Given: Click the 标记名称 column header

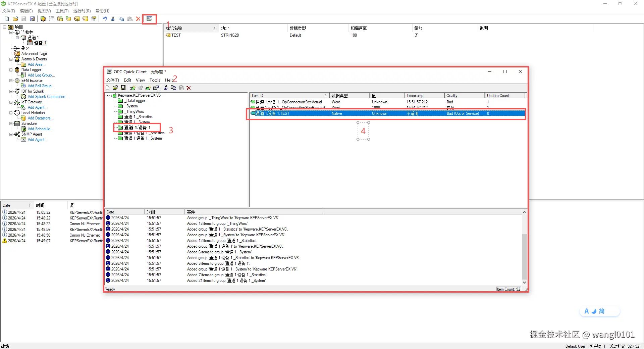Looking at the screenshot, I should [x=191, y=28].
